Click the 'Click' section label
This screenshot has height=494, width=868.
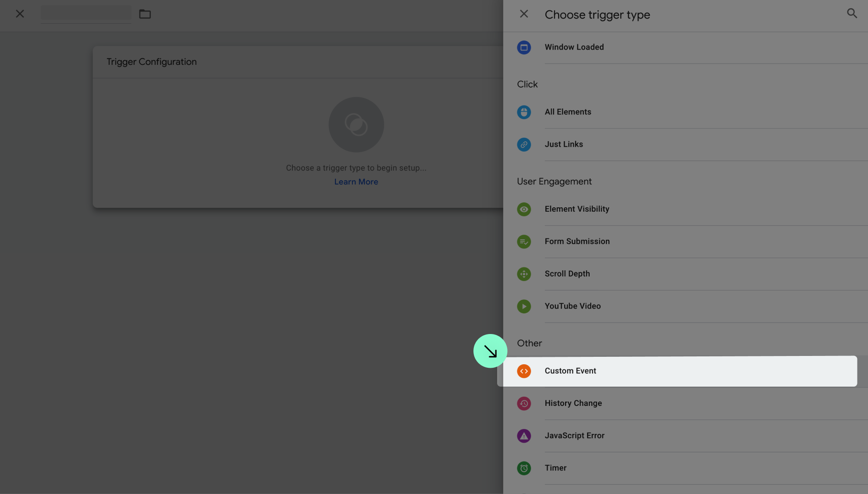pos(527,84)
